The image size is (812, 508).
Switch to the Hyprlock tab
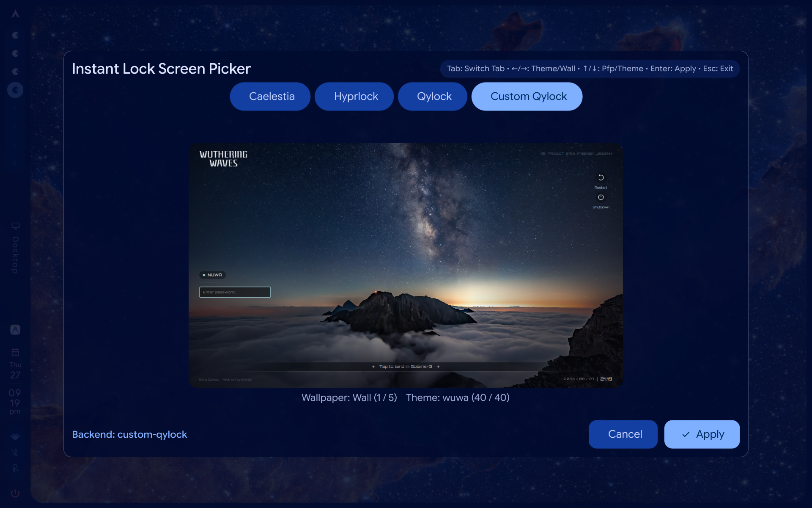pyautogui.click(x=354, y=97)
